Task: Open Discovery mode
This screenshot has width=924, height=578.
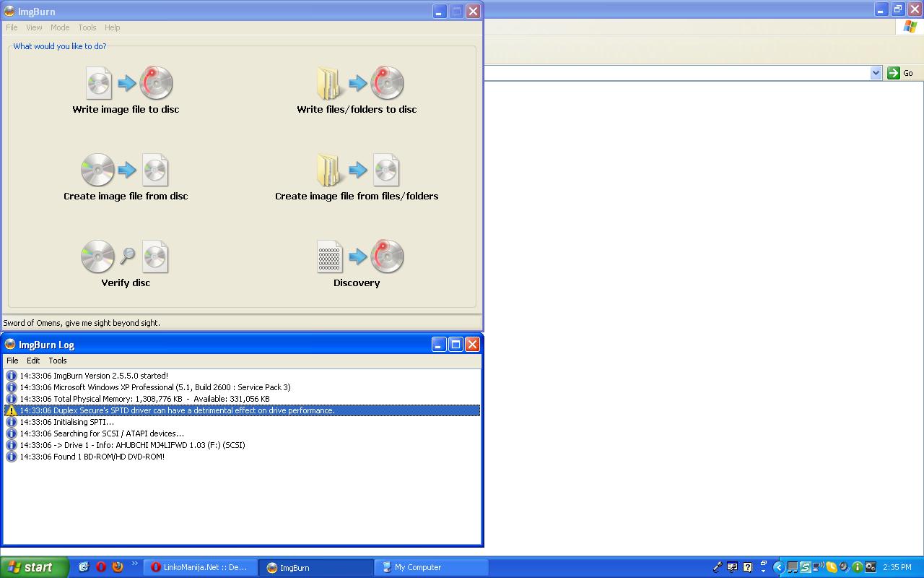Action: point(360,256)
